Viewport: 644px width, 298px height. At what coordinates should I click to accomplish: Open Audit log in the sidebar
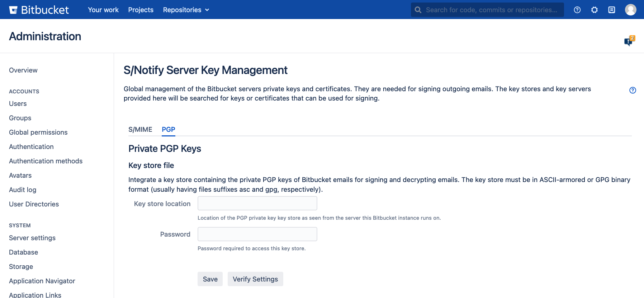pos(23,190)
